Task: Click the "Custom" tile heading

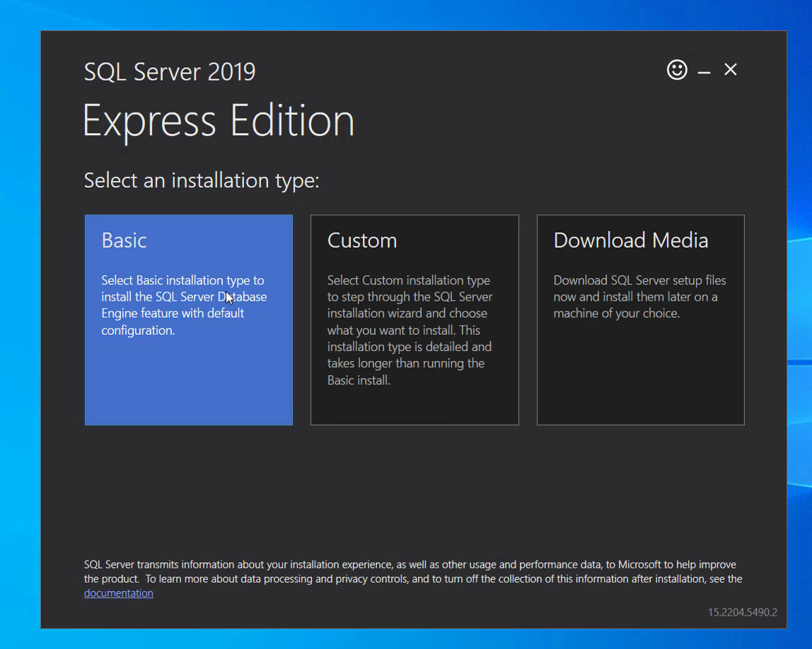Action: point(361,241)
